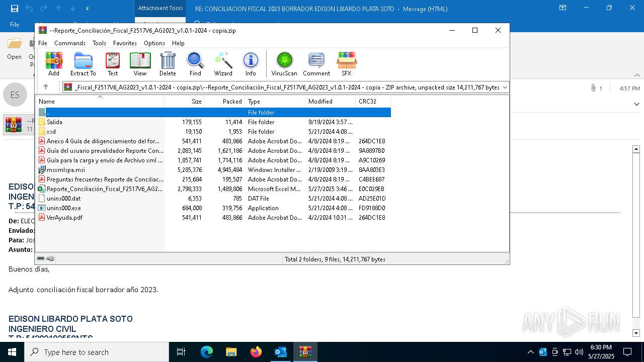The width and height of the screenshot is (644, 362).
Task: Expand the archive path dropdown
Action: click(x=505, y=87)
